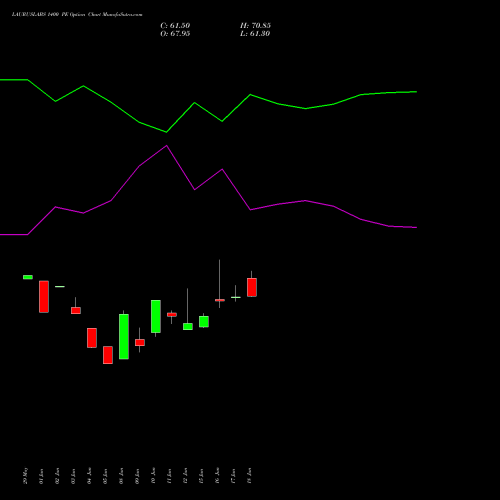Click the 12 Jun date label
Screen dimensions: 500x500
[186, 476]
